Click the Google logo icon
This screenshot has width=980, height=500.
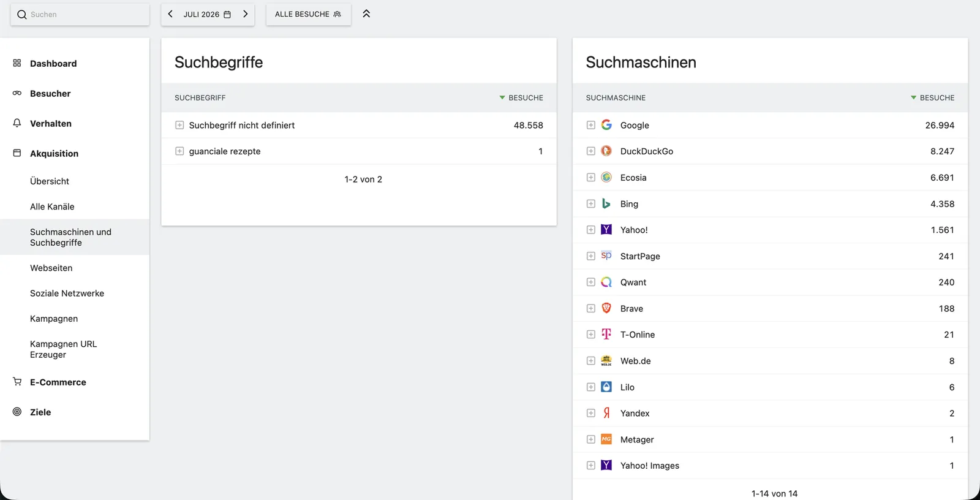point(606,125)
